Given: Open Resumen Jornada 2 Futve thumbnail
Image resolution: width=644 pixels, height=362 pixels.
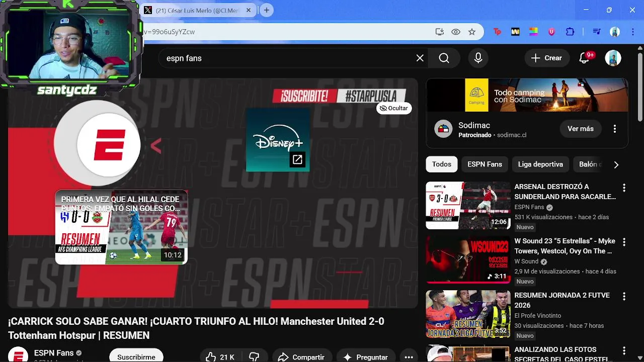Looking at the screenshot, I should (468, 314).
